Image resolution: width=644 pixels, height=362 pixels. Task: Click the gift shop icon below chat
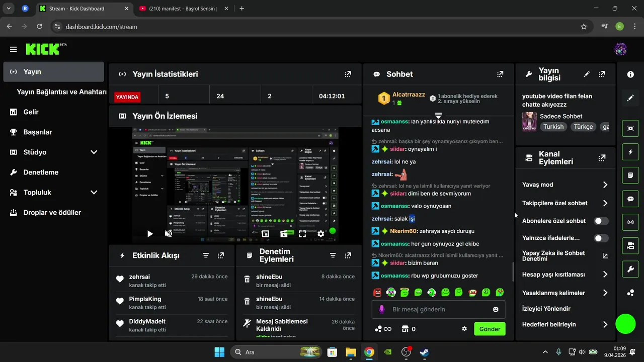(405, 329)
